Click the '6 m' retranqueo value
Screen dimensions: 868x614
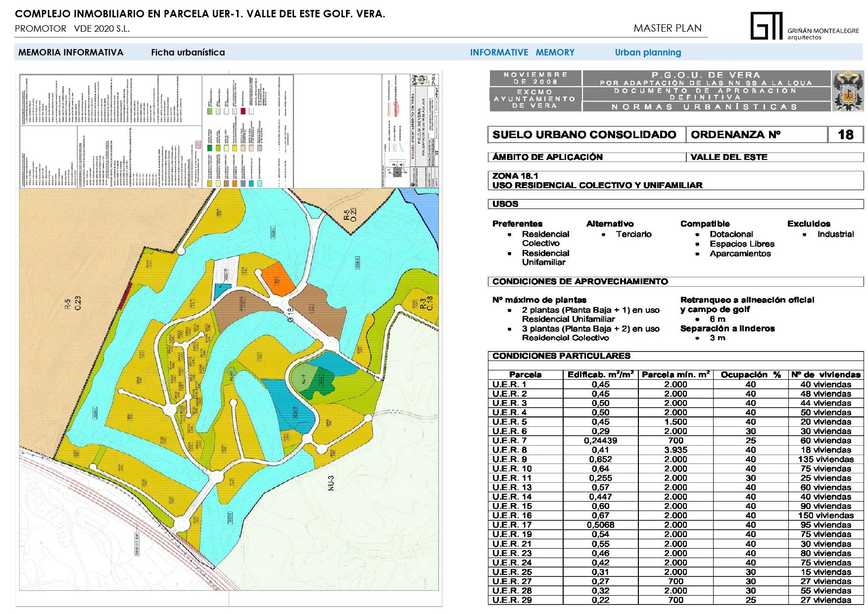718,319
